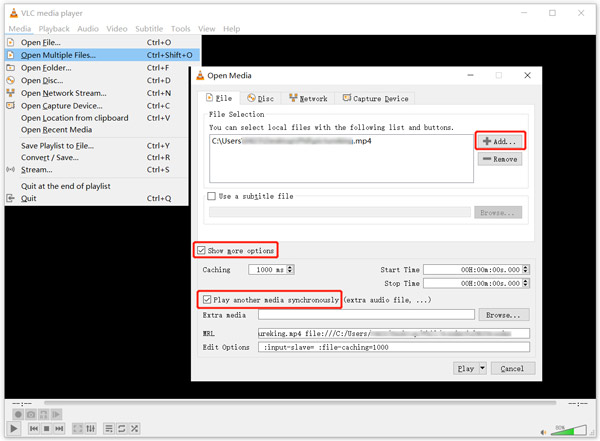The height and width of the screenshot is (441, 600).
Task: Click the MRL text field
Action: click(394, 333)
